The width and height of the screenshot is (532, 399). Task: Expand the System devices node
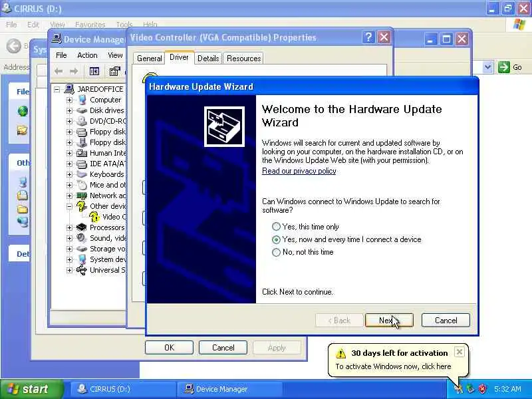click(69, 259)
